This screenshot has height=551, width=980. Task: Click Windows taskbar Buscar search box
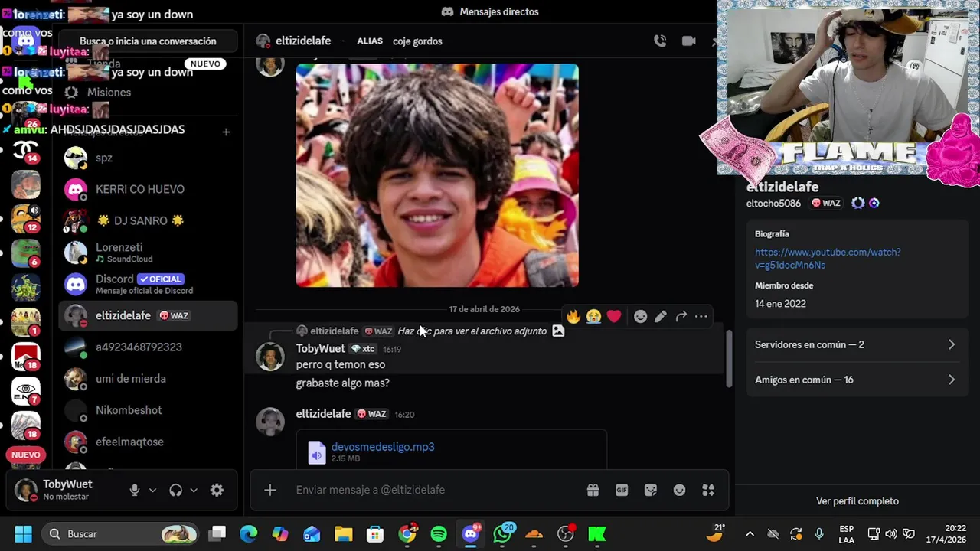(121, 534)
